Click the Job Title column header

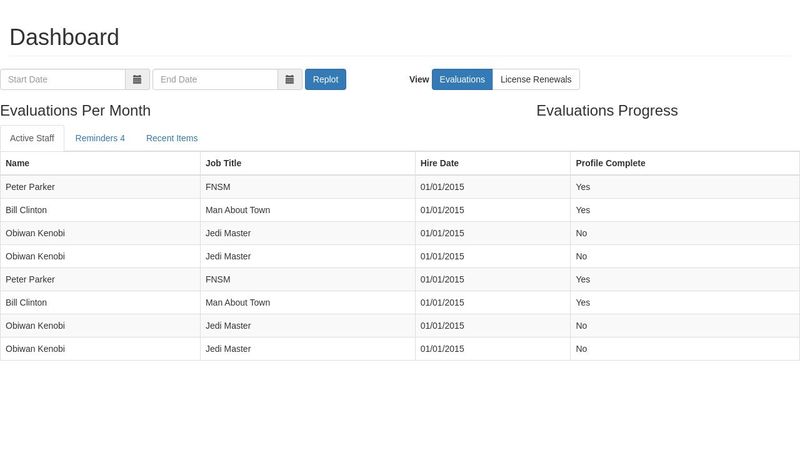point(223,163)
